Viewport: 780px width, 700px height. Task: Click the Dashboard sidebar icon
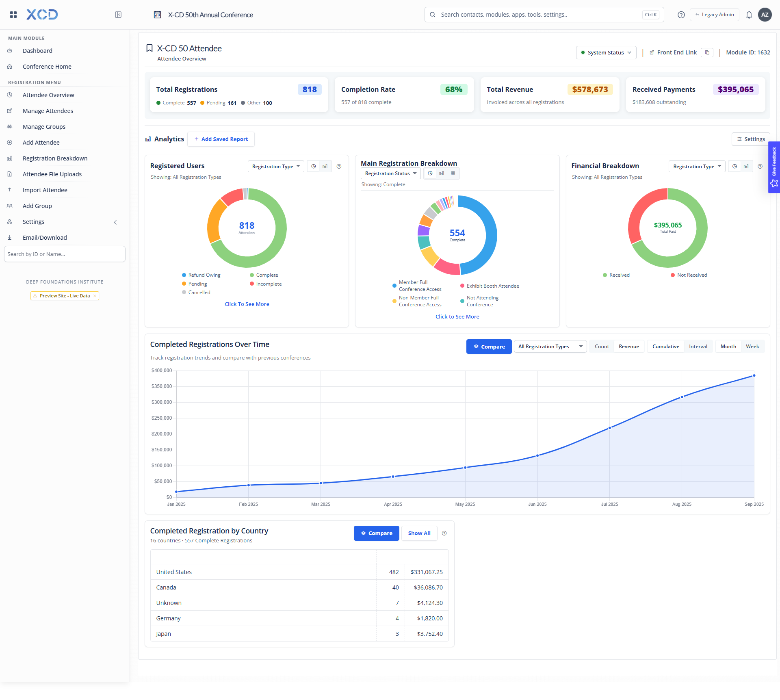(x=10, y=51)
